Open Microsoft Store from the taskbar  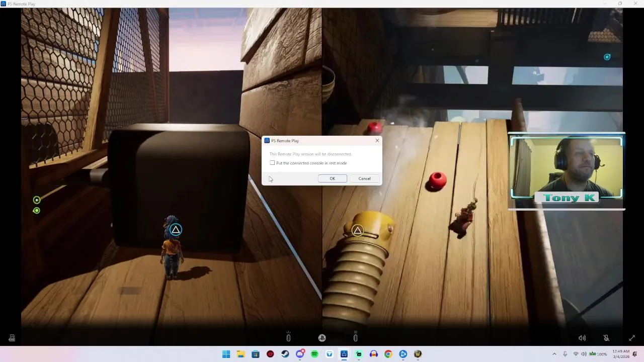click(x=256, y=354)
